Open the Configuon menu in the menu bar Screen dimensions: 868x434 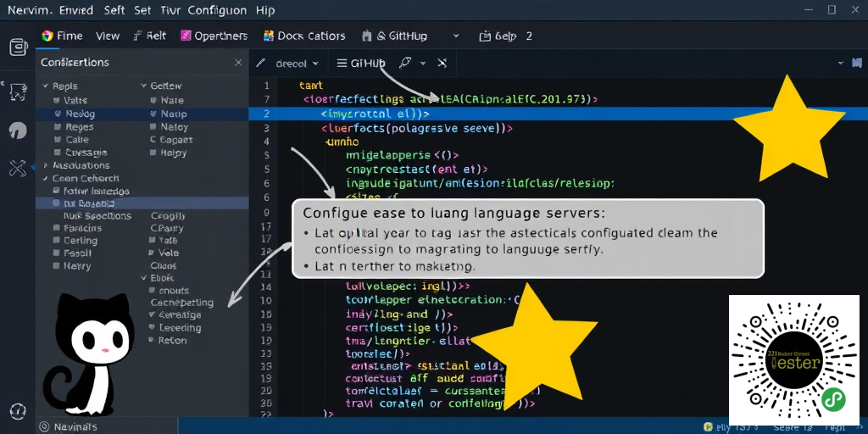tap(218, 10)
